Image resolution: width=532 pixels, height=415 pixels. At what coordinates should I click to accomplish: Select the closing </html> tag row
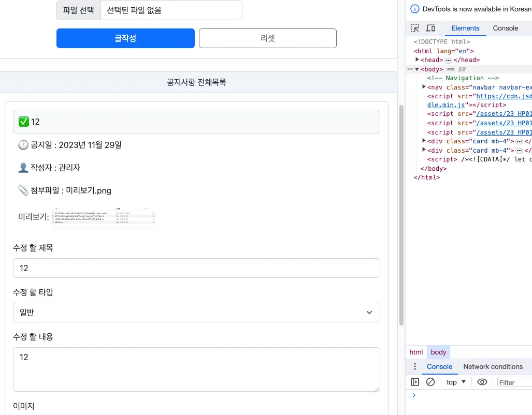pos(426,177)
